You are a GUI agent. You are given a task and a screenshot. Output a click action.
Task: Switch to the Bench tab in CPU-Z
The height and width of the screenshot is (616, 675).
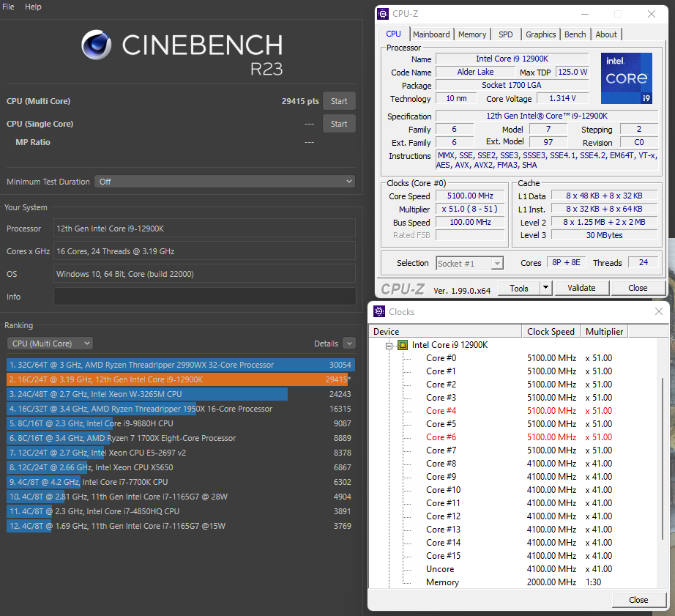(x=575, y=34)
